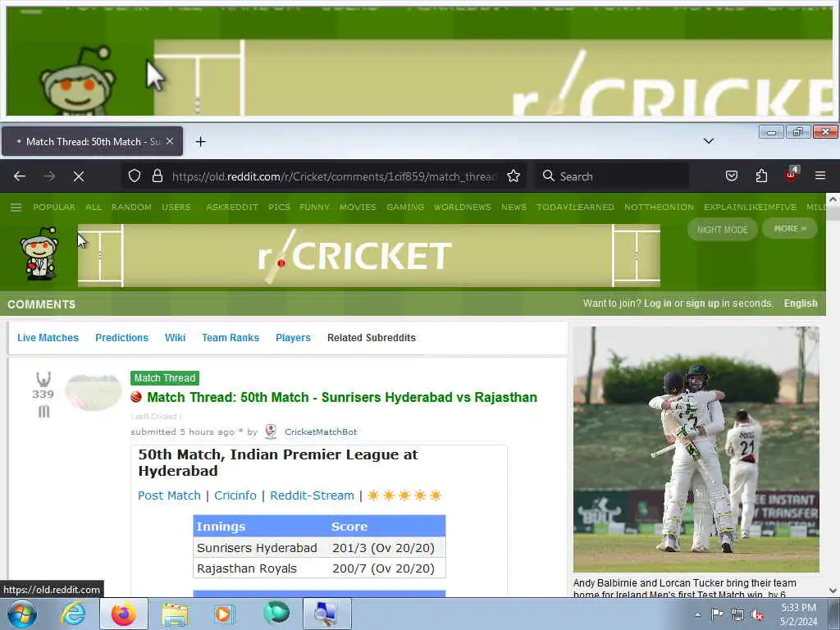The width and height of the screenshot is (840, 630).
Task: Open the Windows Start button
Action: pos(21,614)
